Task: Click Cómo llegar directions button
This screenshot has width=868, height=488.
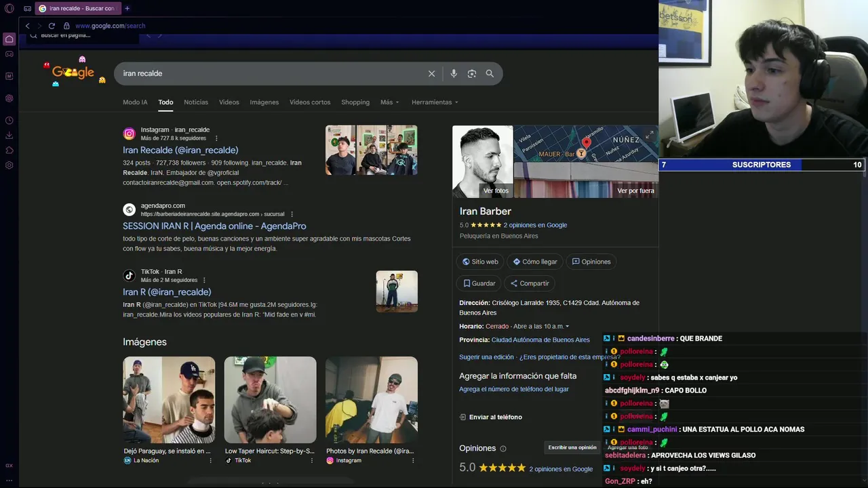Action: pos(535,262)
